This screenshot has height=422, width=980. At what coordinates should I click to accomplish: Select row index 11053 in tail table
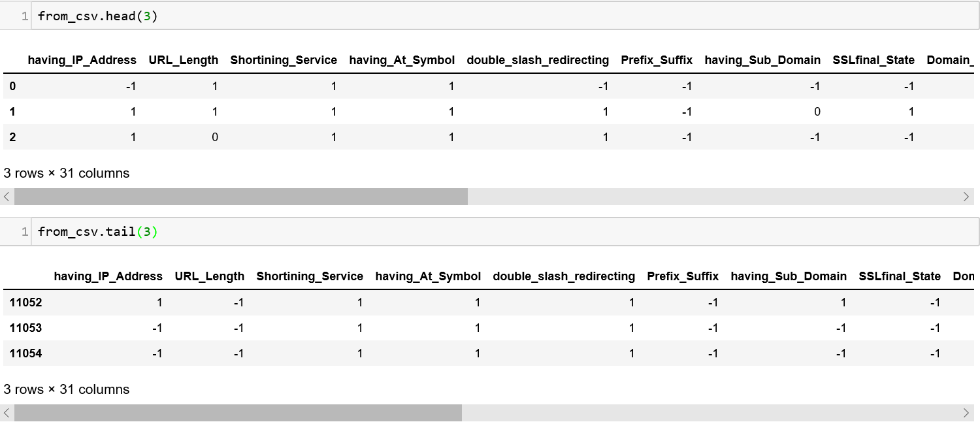(x=26, y=328)
